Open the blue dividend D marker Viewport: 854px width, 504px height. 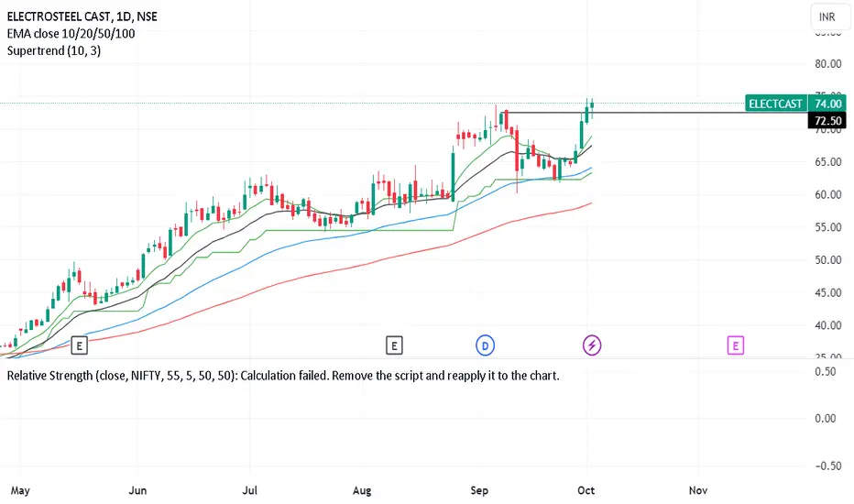tap(486, 345)
